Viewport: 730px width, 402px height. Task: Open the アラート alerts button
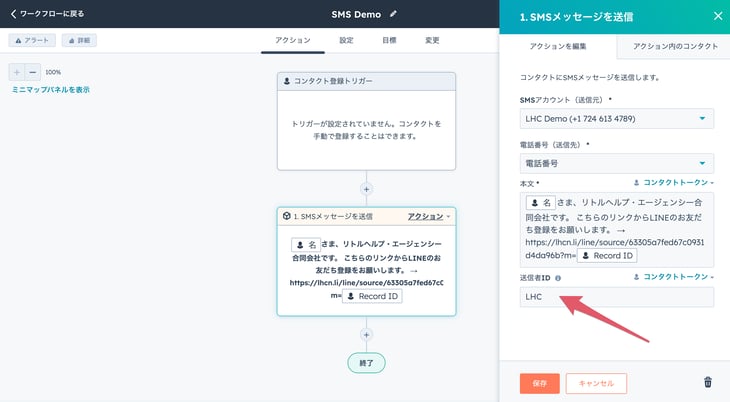coord(32,41)
